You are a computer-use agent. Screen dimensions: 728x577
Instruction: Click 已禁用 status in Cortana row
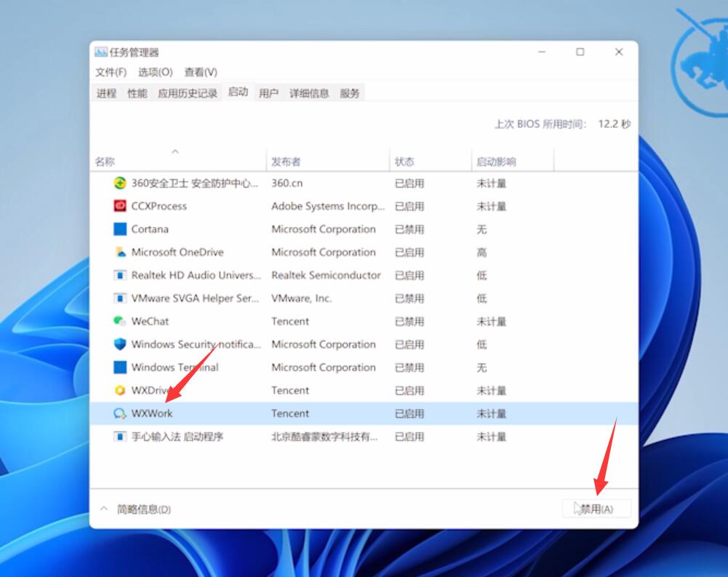409,229
